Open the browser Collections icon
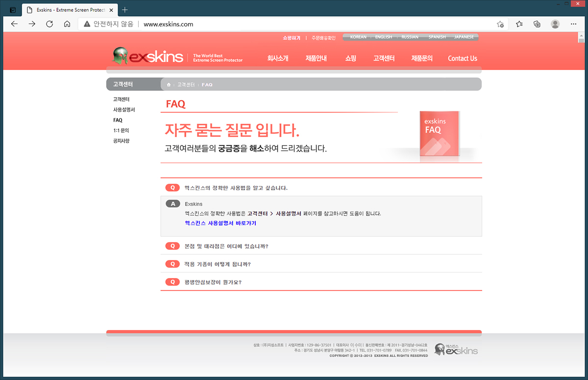 (537, 24)
